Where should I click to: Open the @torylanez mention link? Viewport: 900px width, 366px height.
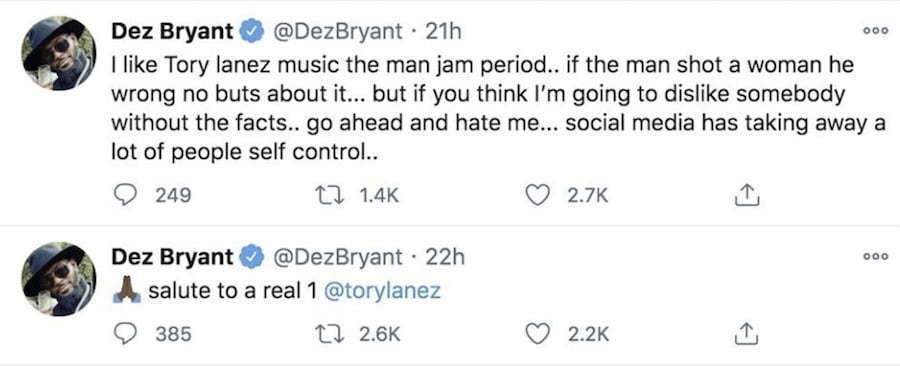[382, 291]
